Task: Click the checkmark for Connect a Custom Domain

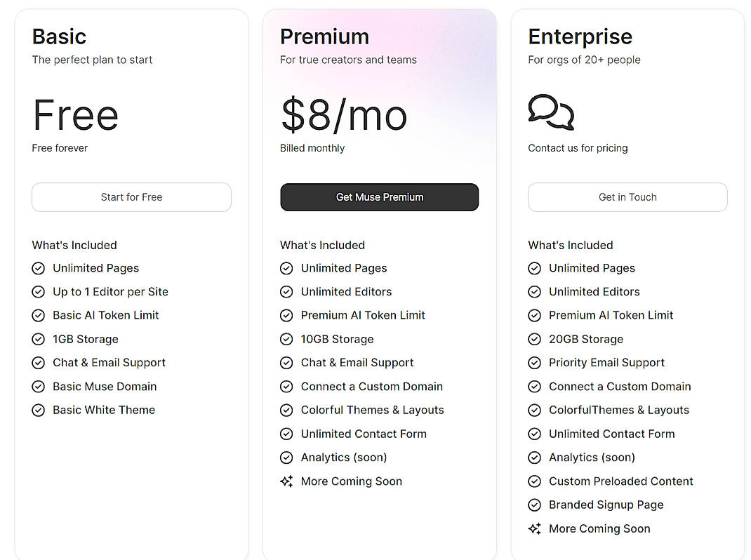Action: (286, 387)
